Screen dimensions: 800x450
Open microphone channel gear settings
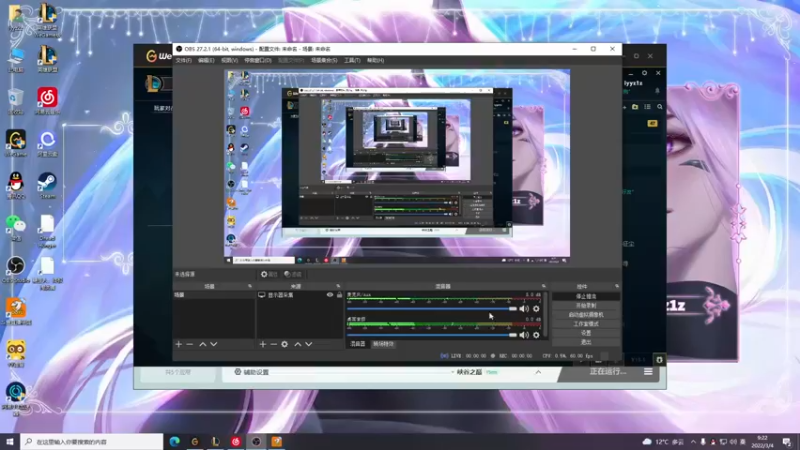536,309
